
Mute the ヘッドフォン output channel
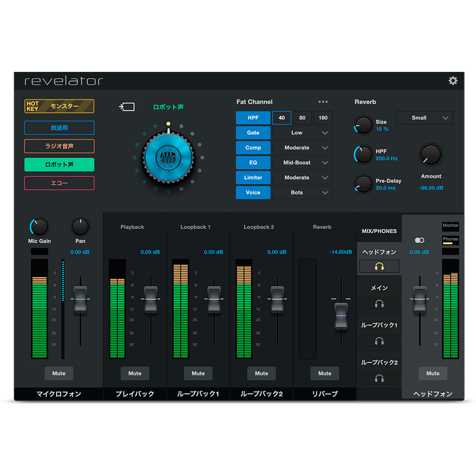click(433, 373)
